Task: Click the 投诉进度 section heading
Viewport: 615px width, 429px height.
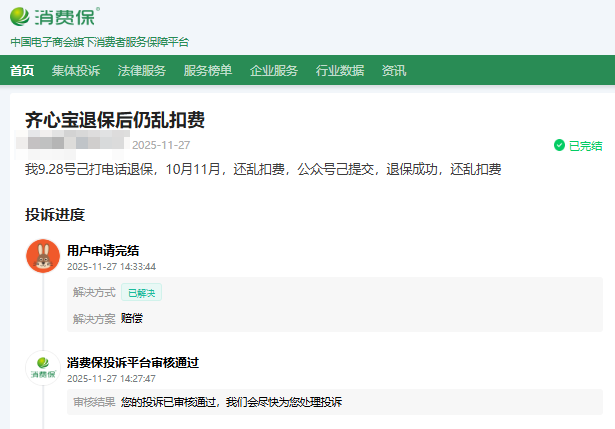Action: [x=55, y=214]
